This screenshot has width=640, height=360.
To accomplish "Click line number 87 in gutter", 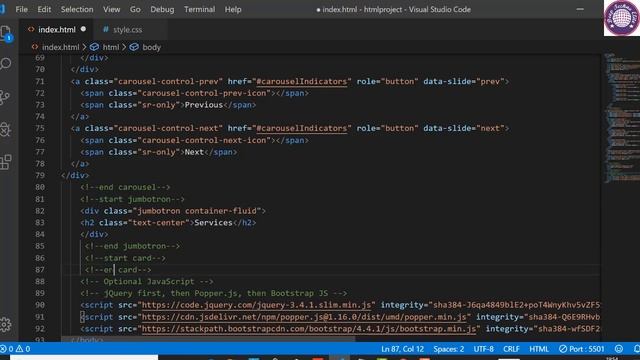I will [40, 270].
